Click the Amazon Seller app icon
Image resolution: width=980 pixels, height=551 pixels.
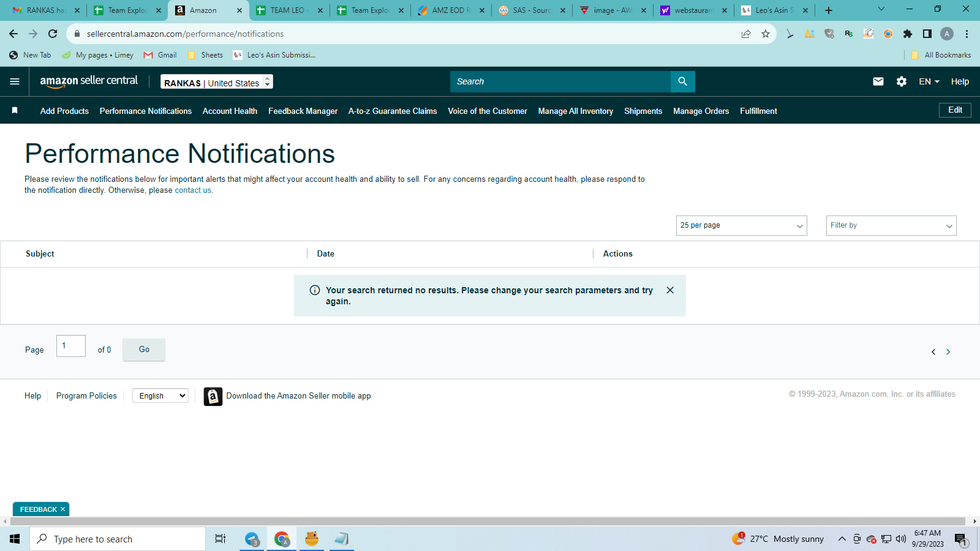(x=213, y=396)
